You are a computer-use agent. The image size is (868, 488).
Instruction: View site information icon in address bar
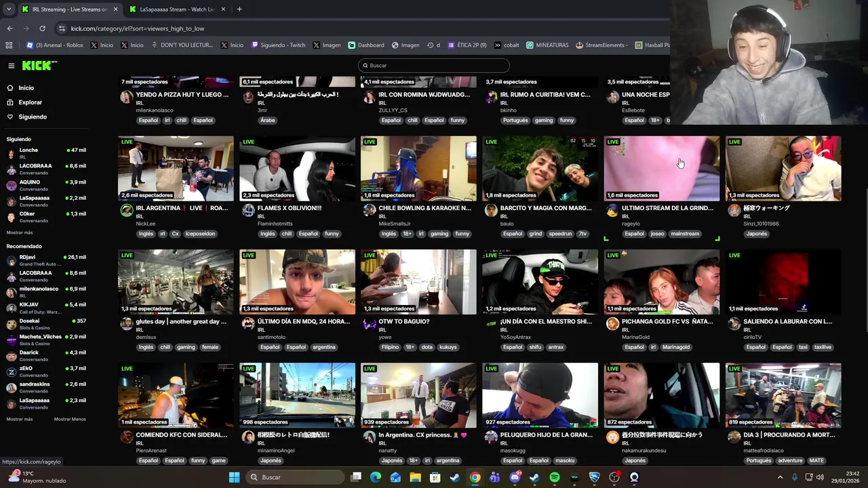click(x=62, y=28)
